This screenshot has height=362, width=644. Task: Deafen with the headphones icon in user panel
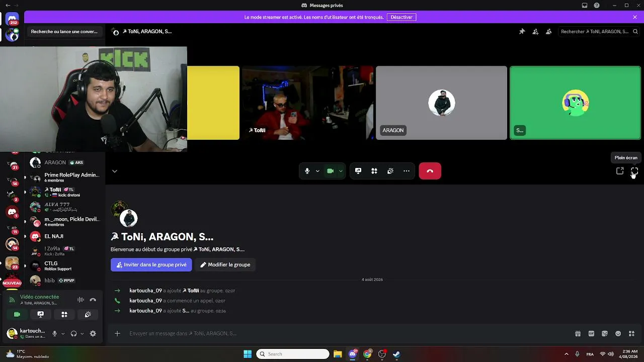click(73, 333)
